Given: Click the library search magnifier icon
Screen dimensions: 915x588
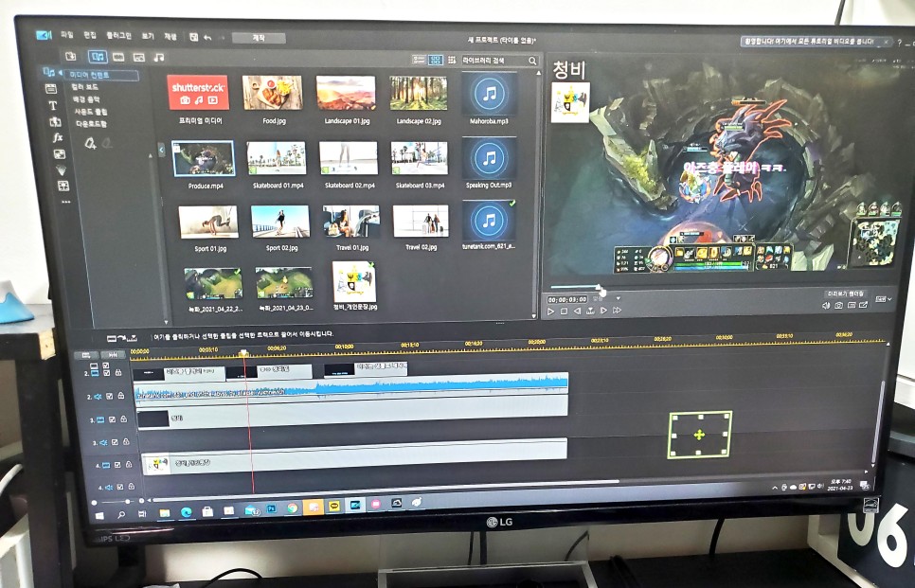Looking at the screenshot, I should [x=532, y=61].
